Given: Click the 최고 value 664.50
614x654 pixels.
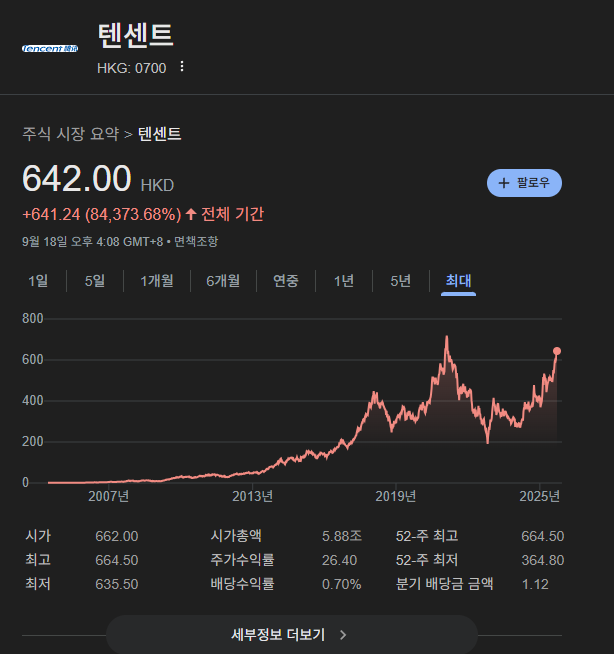Looking at the screenshot, I should pyautogui.click(x=116, y=560).
